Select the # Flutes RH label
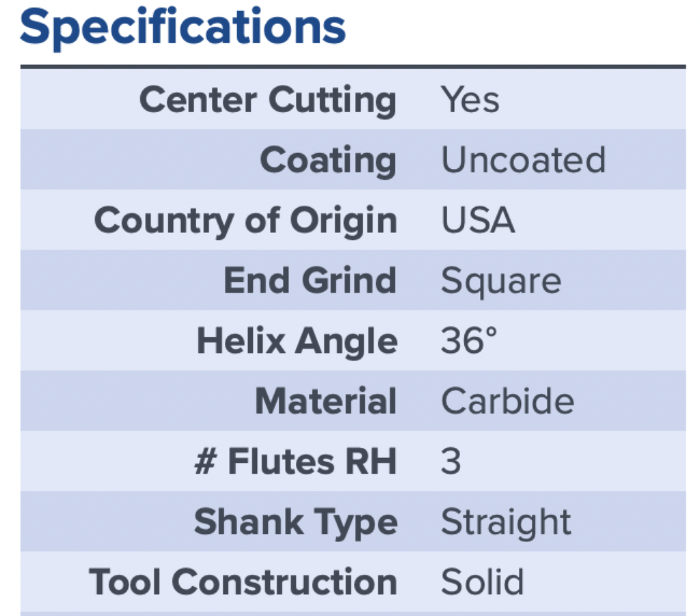The width and height of the screenshot is (700, 616). [295, 461]
